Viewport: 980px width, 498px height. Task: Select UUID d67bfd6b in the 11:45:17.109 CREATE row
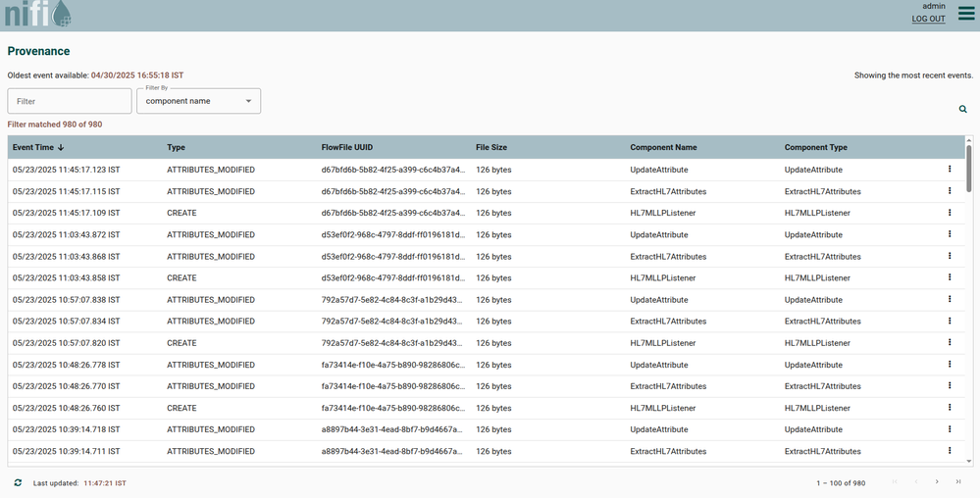(393, 213)
